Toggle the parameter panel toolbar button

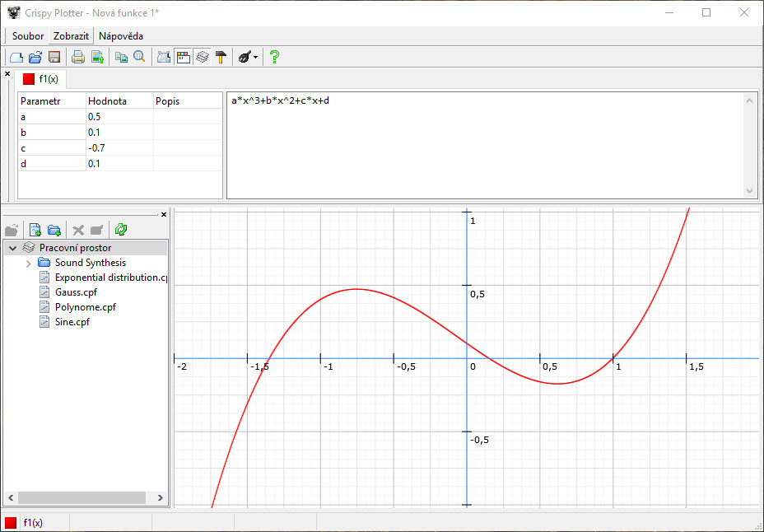[183, 57]
